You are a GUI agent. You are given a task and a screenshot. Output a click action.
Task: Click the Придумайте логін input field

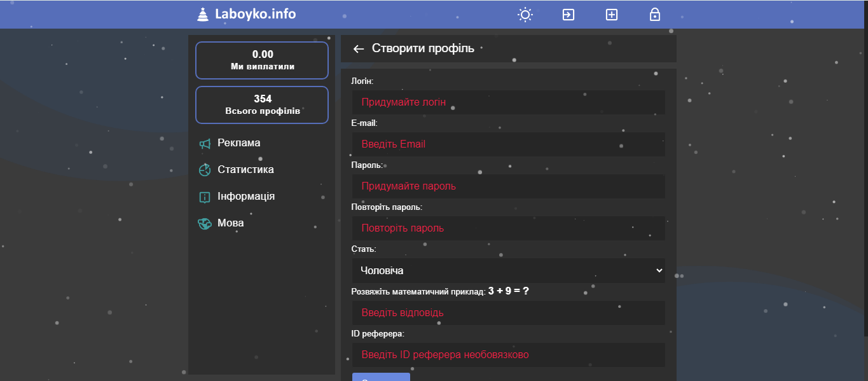(x=508, y=102)
